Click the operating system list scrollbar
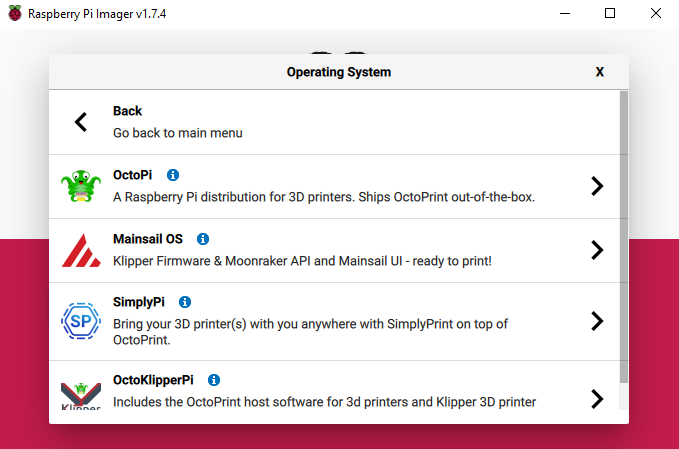 pos(624,238)
